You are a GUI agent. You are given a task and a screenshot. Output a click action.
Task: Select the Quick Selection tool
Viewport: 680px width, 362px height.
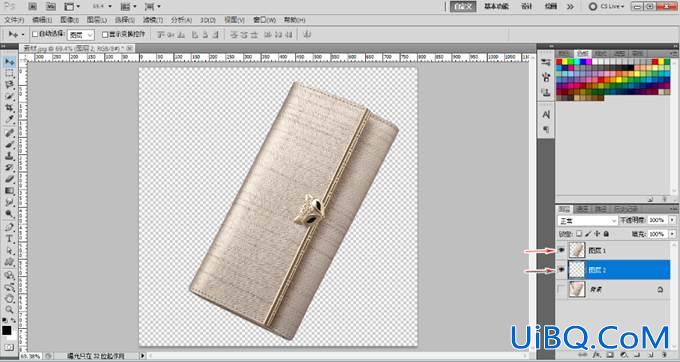click(x=9, y=96)
